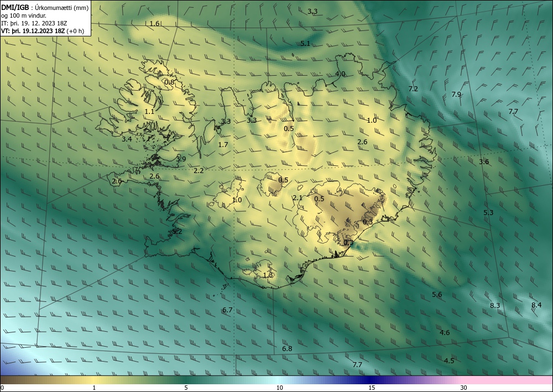553x392 pixels.
Task: Click the 4.6 value on the map
Action: click(x=445, y=332)
